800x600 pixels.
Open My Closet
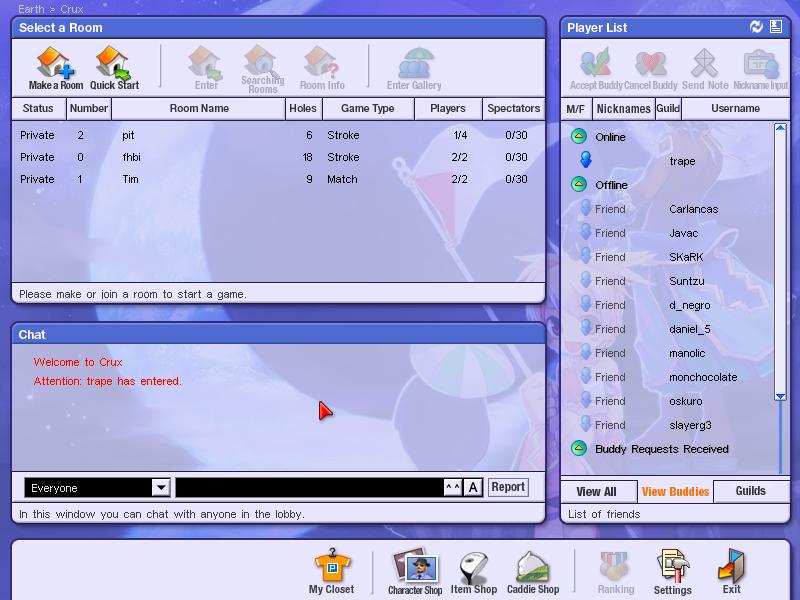tap(331, 571)
